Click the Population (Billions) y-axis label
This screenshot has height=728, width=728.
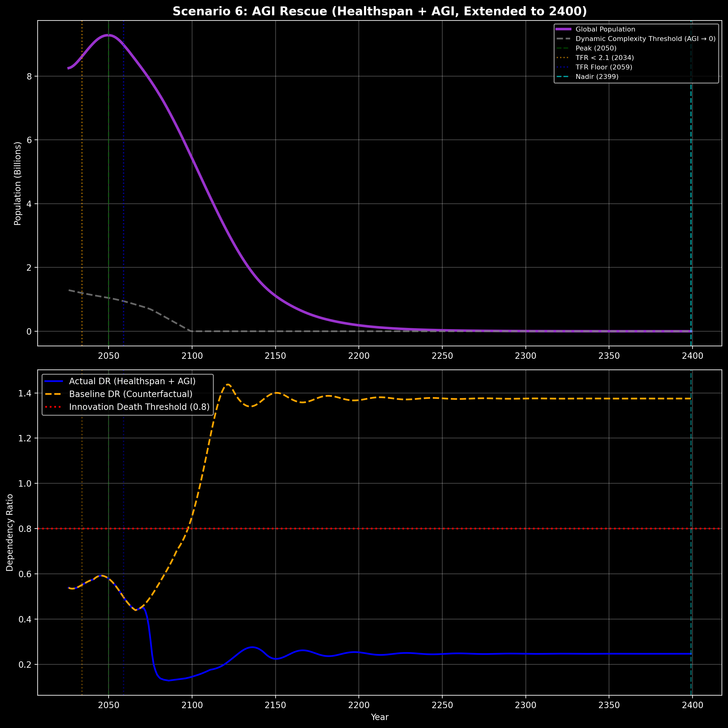17,184
